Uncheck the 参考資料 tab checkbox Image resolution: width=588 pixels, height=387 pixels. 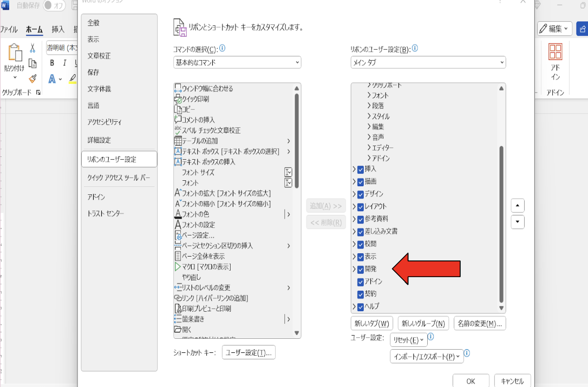(361, 219)
